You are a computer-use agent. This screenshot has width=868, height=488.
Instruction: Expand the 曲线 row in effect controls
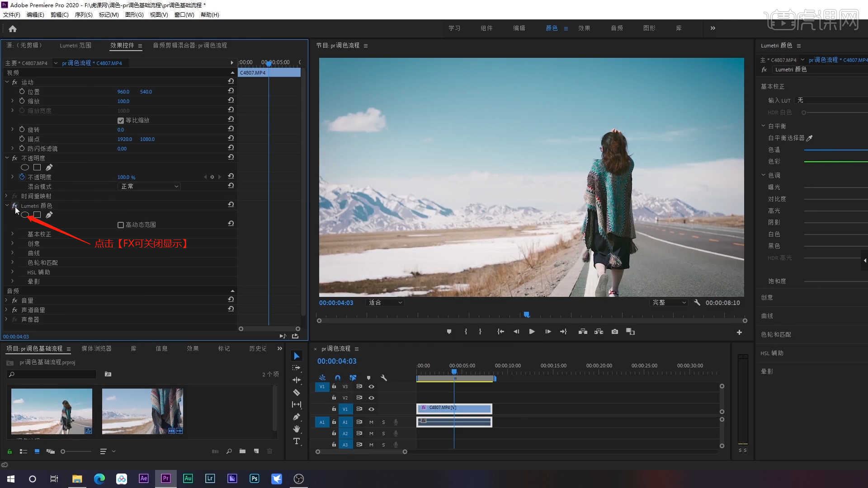pos(12,253)
